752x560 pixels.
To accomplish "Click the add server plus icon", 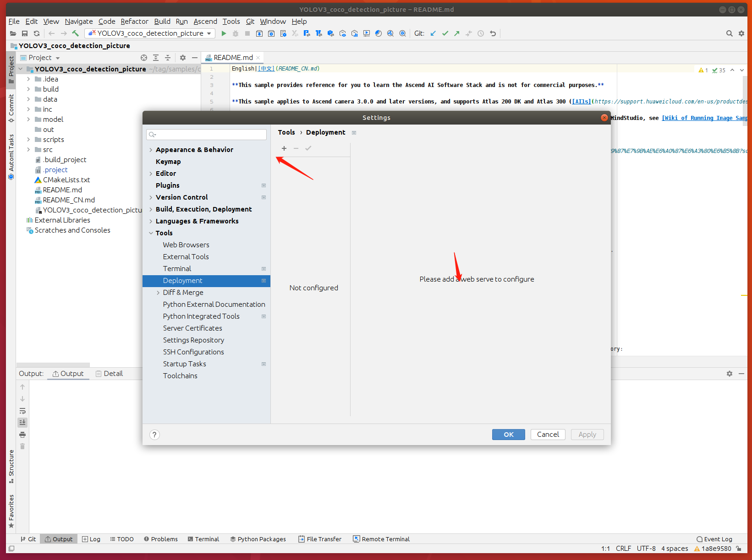I will click(284, 148).
